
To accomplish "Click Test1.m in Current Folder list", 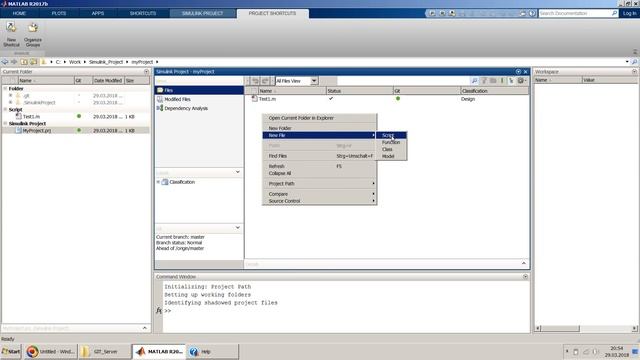I will (x=31, y=117).
